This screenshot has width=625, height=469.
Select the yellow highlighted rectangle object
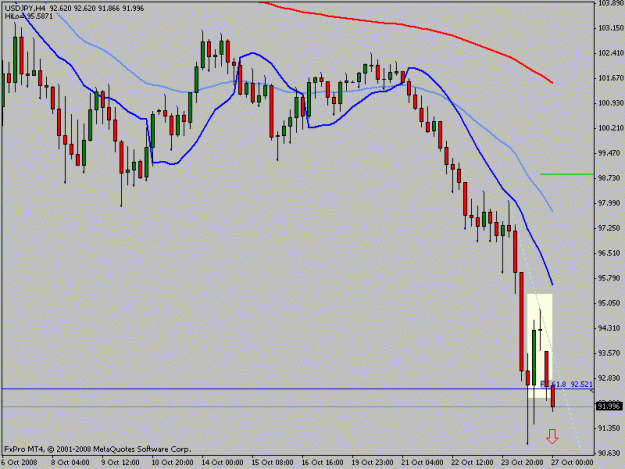(x=539, y=346)
